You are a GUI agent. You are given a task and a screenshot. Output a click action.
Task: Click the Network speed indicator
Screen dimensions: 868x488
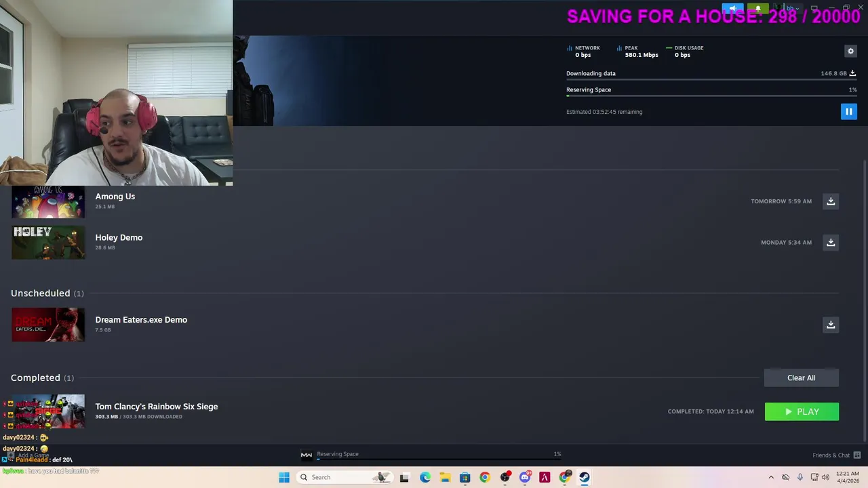(x=583, y=52)
